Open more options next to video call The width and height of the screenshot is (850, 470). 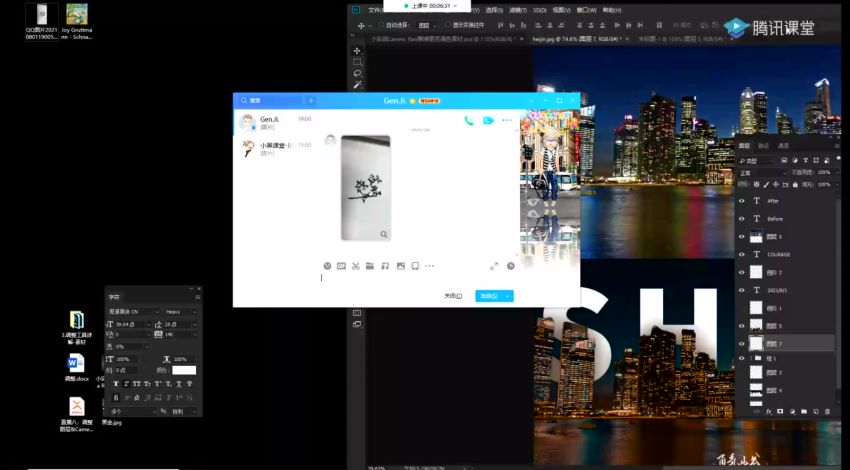[507, 120]
